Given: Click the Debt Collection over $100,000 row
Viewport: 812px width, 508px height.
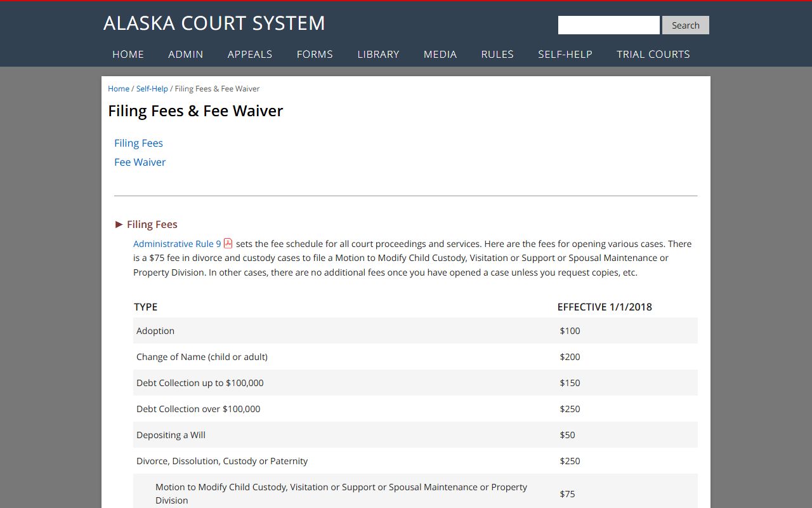Looking at the screenshot, I should [x=416, y=409].
